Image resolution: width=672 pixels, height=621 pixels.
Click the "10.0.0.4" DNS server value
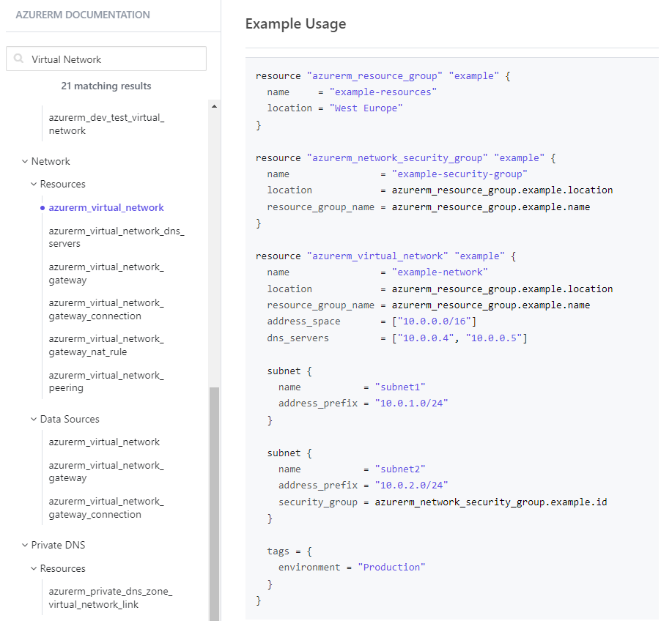(x=426, y=338)
